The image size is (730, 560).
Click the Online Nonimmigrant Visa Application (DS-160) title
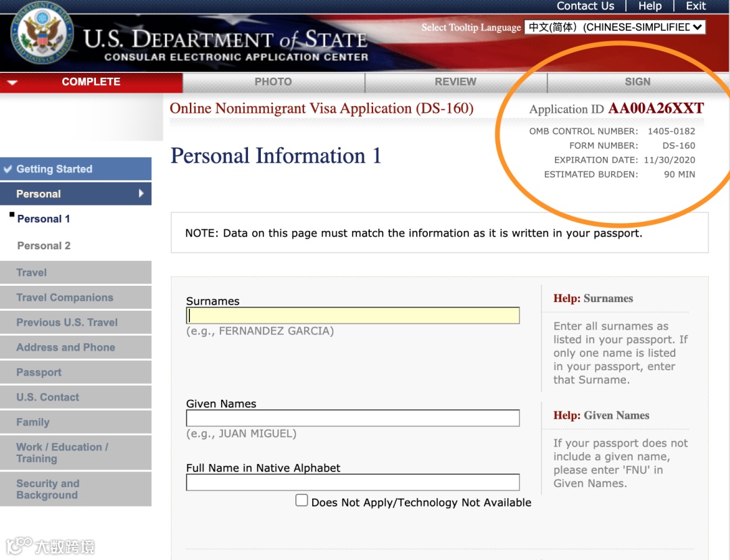[x=322, y=108]
